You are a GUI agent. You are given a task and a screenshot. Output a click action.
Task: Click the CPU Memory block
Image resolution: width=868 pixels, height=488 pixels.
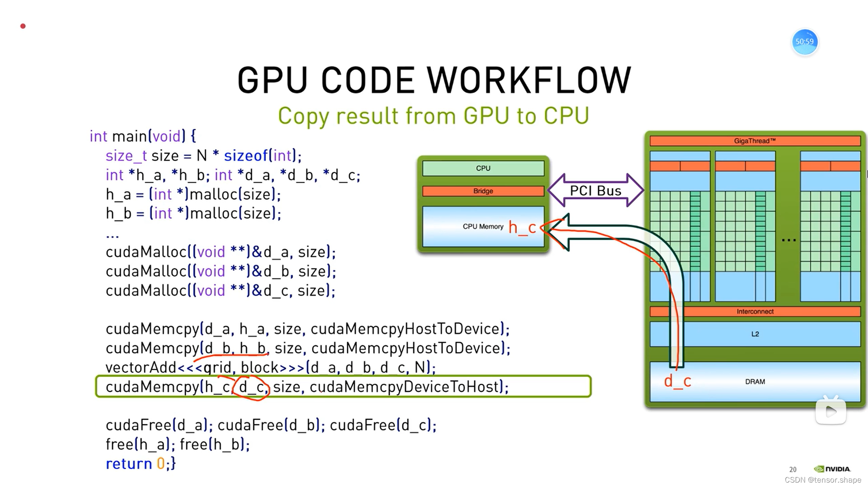[483, 226]
